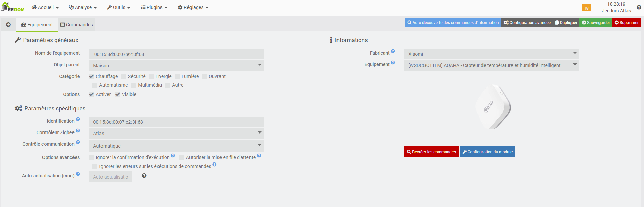Click help icon next to Fabricant
644x207 pixels.
393,52
